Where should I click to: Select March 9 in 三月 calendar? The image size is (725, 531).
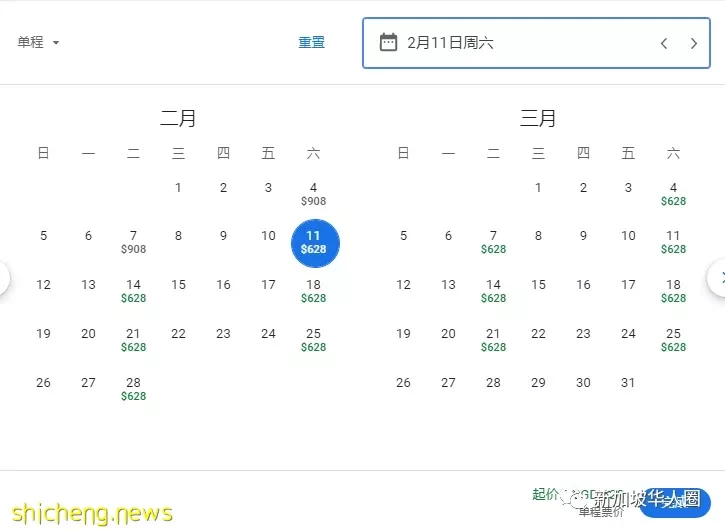click(584, 236)
